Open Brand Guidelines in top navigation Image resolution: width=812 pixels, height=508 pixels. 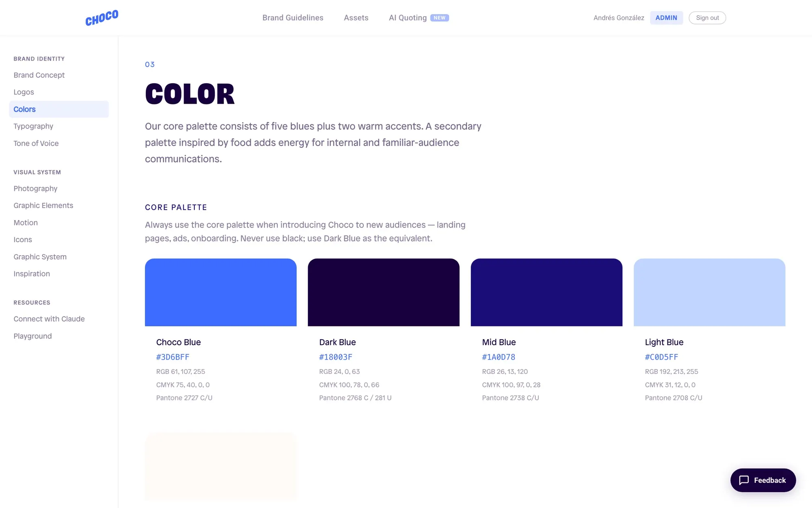(293, 18)
